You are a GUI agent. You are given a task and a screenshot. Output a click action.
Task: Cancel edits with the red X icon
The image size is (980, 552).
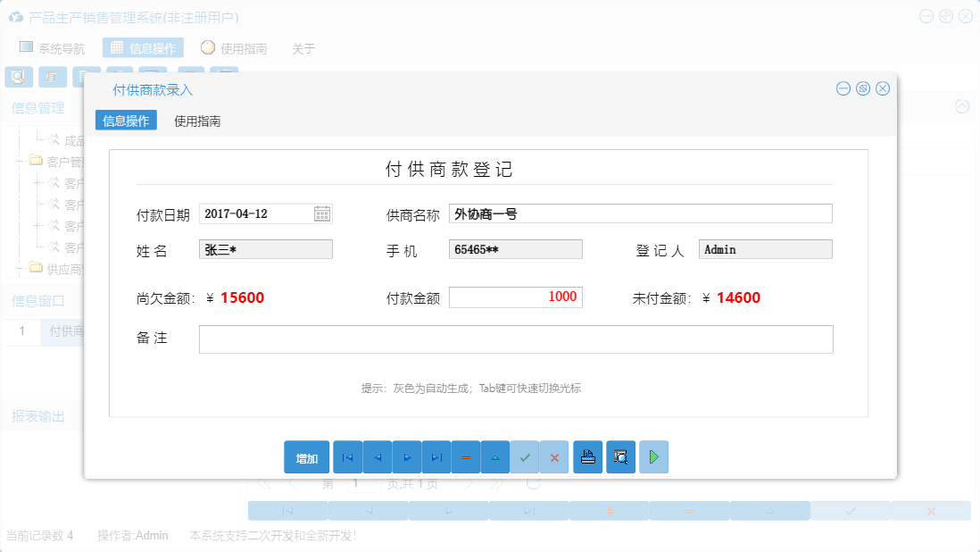[x=554, y=456]
